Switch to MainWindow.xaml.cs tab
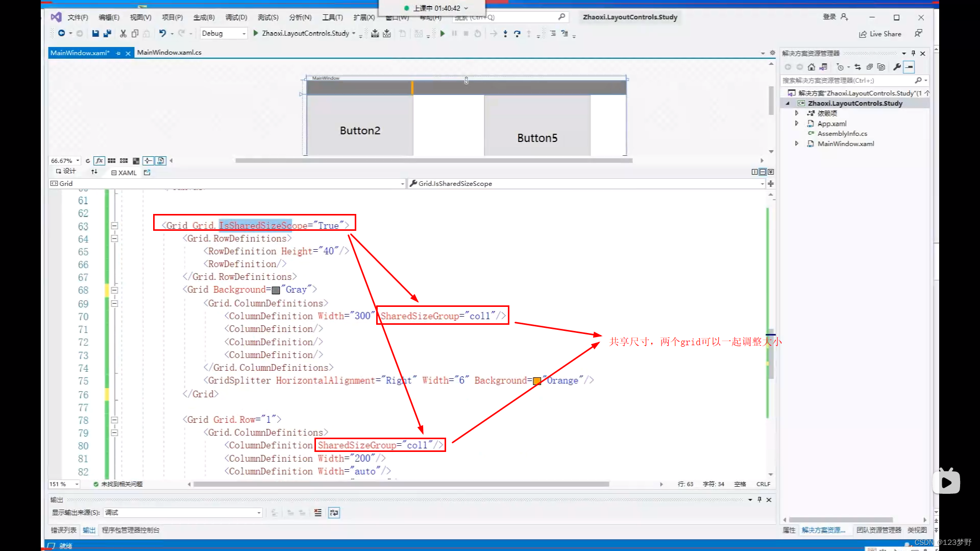 coord(169,53)
